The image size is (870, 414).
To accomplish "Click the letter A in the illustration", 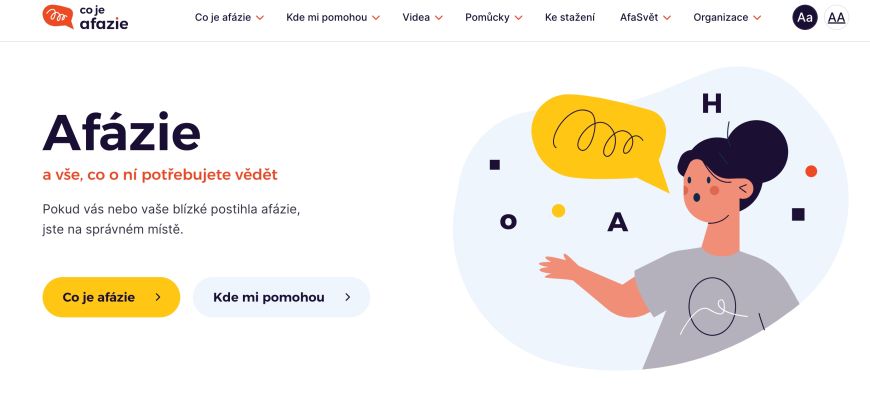I will click(x=617, y=222).
